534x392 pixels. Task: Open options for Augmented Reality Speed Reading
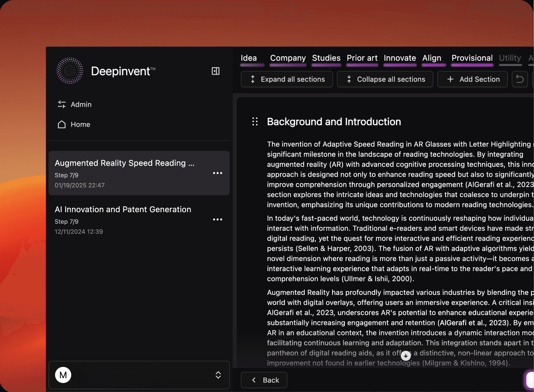click(x=217, y=173)
